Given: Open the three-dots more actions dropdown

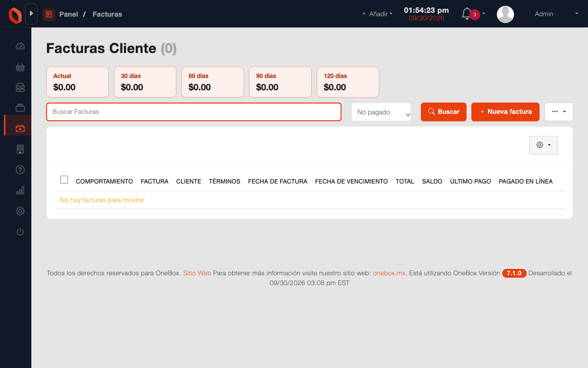Looking at the screenshot, I should (559, 112).
